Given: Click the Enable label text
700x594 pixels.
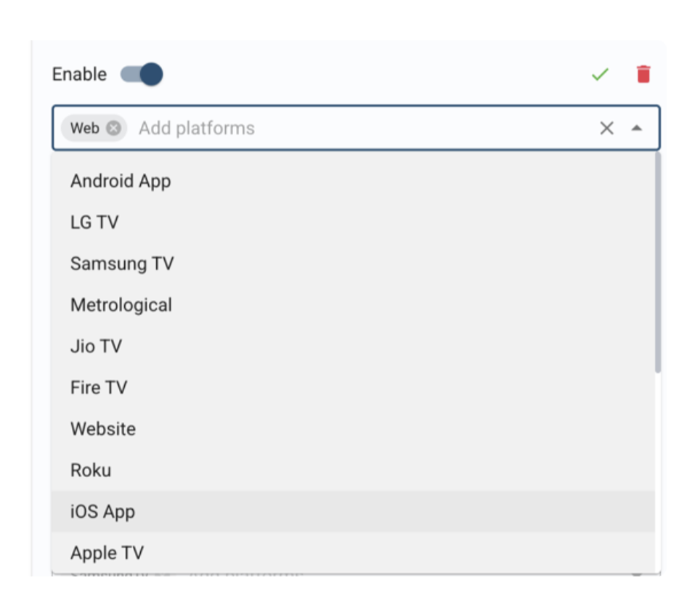Looking at the screenshot, I should pyautogui.click(x=79, y=74).
